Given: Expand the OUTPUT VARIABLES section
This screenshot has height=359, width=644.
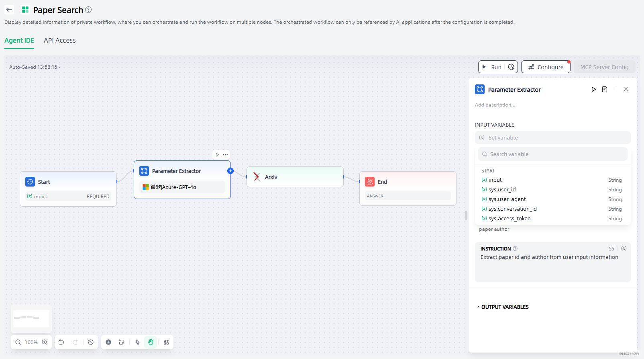Looking at the screenshot, I should click(x=504, y=307).
